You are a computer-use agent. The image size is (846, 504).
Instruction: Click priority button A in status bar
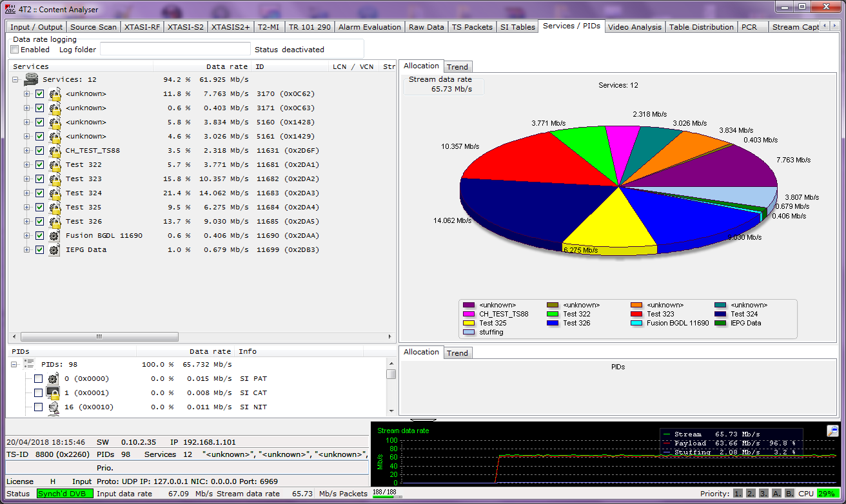coord(776,494)
